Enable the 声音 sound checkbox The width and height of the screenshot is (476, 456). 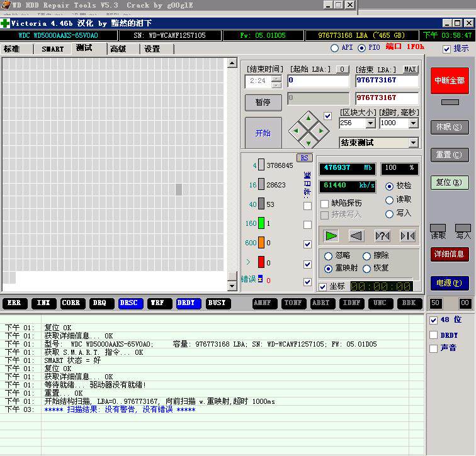[433, 348]
